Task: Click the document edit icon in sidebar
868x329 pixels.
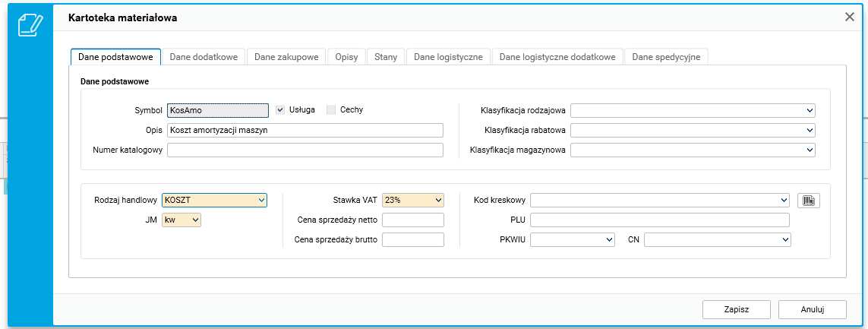Action: pos(30,25)
